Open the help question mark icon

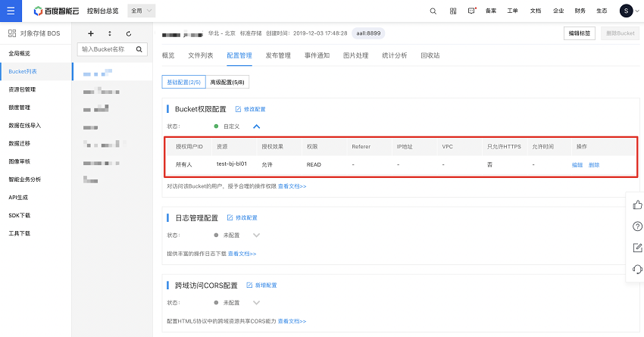click(x=637, y=226)
